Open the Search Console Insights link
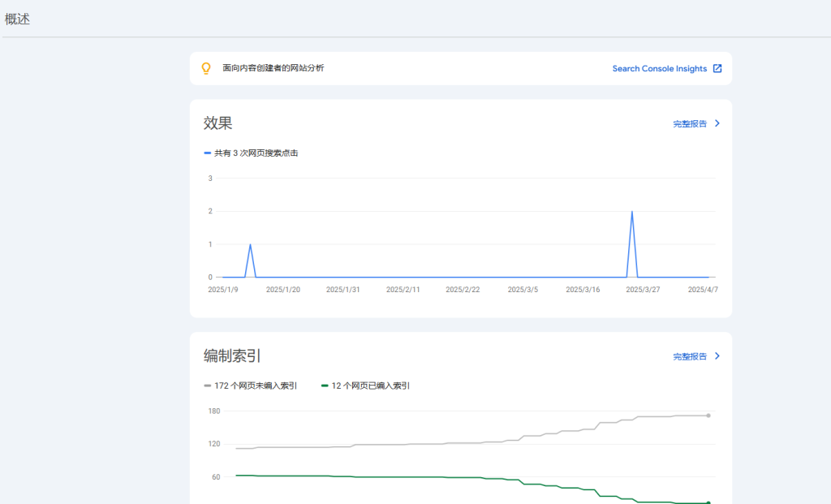This screenshot has height=504, width=831. click(660, 68)
